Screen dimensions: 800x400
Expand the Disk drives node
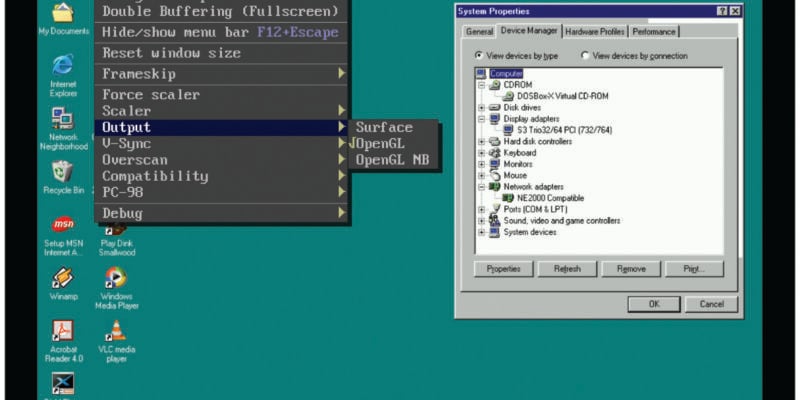(481, 108)
